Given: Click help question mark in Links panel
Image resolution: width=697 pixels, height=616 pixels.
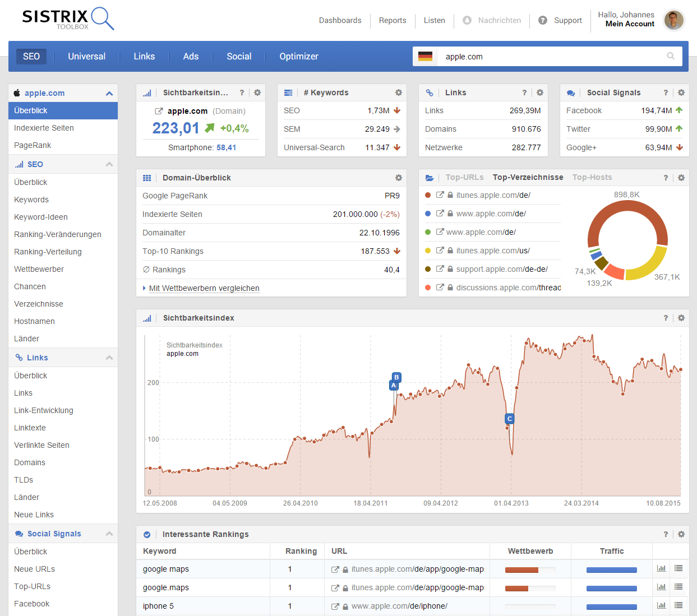Looking at the screenshot, I should 524,92.
